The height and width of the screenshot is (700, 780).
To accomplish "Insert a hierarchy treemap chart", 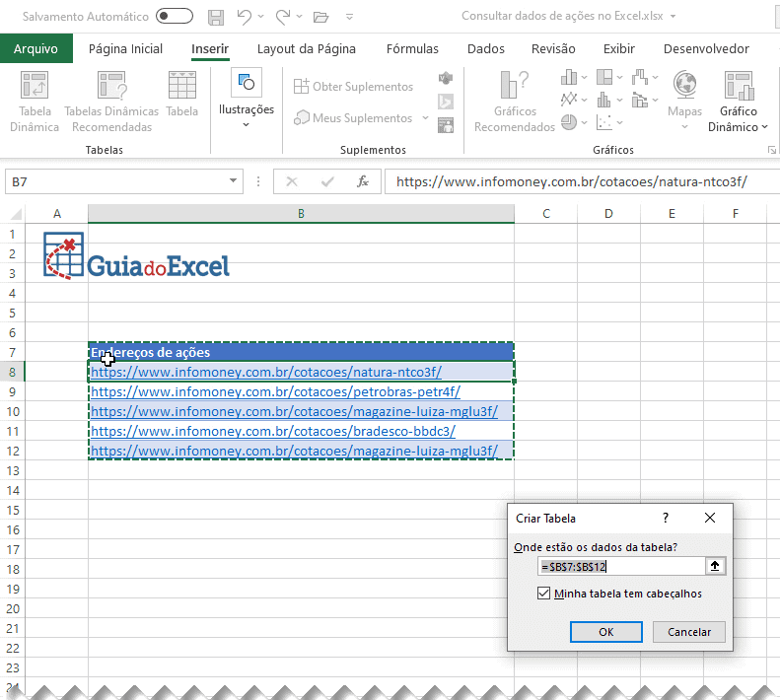I will [x=609, y=77].
